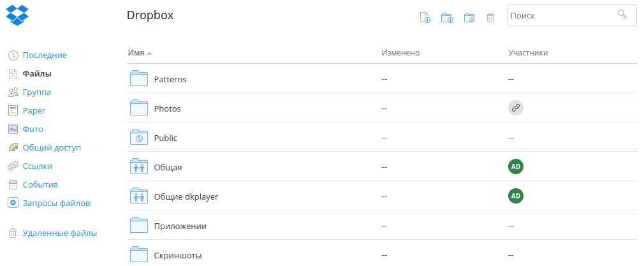Toggle the sort arrow next to Имя
Viewport: 644px width, 266px height.
click(x=149, y=54)
